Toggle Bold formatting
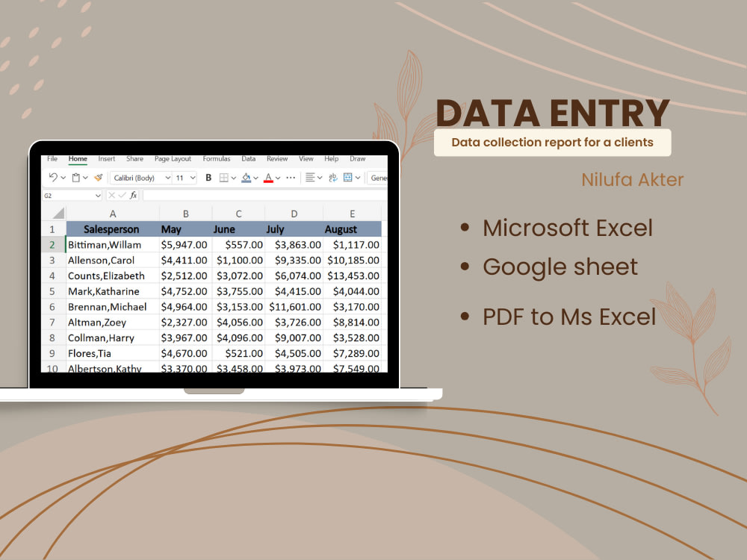 tap(208, 178)
